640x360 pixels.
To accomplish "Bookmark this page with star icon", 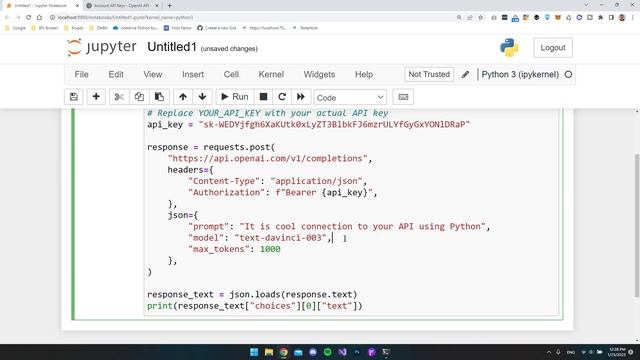I will click(x=480, y=18).
